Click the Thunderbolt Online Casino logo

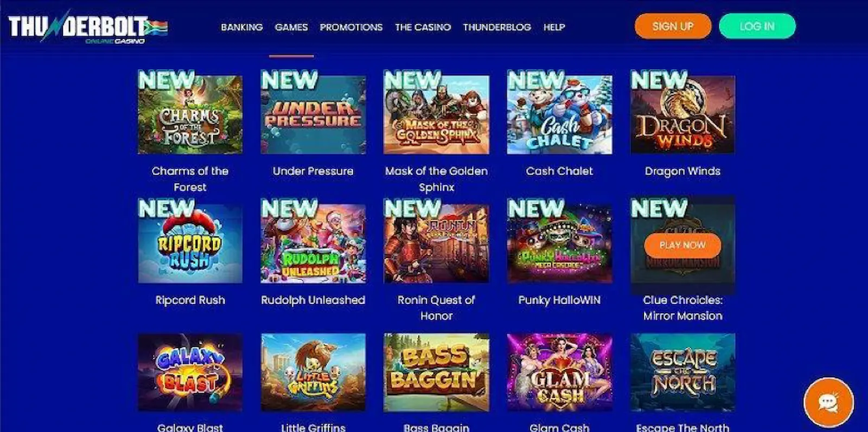(x=88, y=27)
